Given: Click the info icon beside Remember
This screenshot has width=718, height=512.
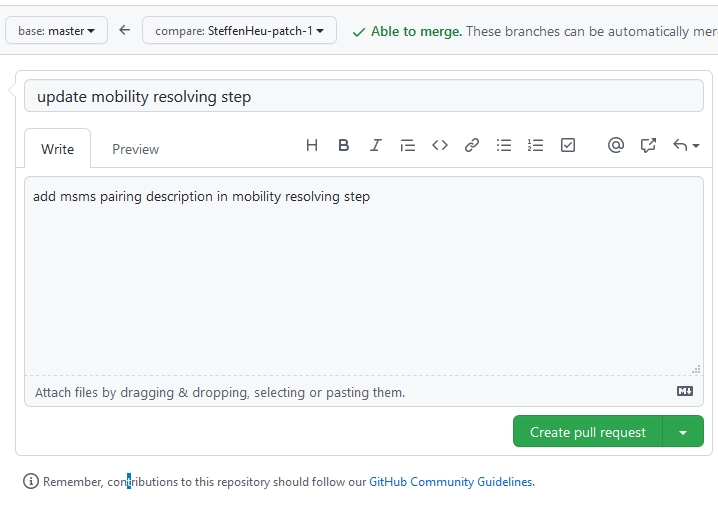Looking at the screenshot, I should [31, 481].
